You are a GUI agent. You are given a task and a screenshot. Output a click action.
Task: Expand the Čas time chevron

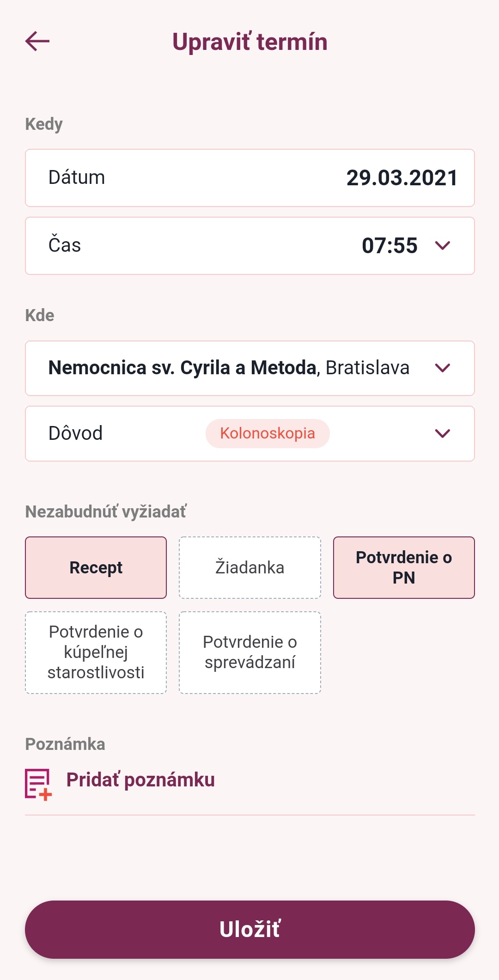pos(443,245)
